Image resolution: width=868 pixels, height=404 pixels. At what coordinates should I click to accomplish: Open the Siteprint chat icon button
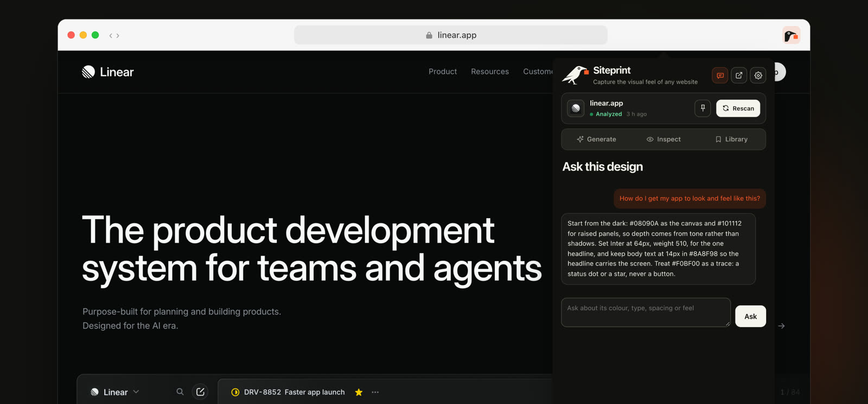click(x=720, y=75)
